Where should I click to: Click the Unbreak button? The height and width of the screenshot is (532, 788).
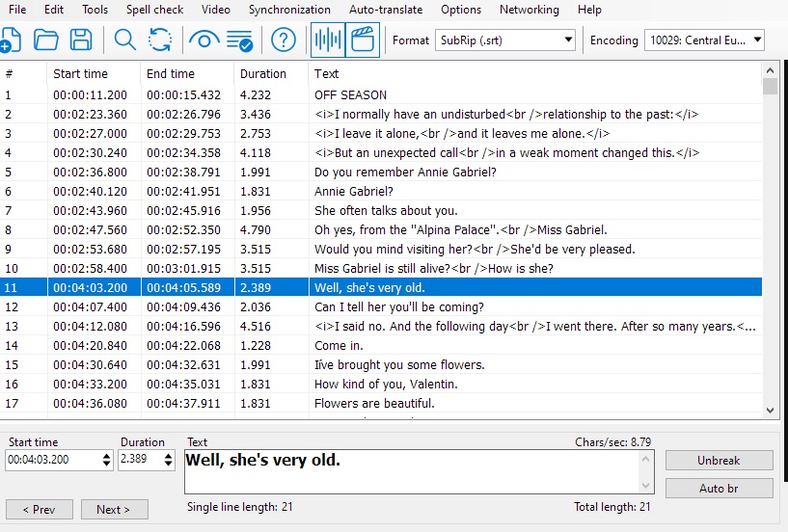click(x=720, y=460)
